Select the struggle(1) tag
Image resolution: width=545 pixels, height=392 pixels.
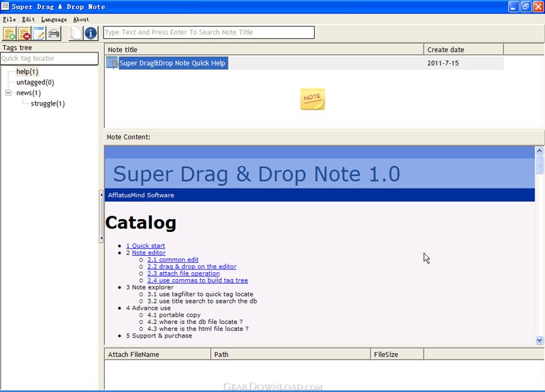click(x=48, y=103)
